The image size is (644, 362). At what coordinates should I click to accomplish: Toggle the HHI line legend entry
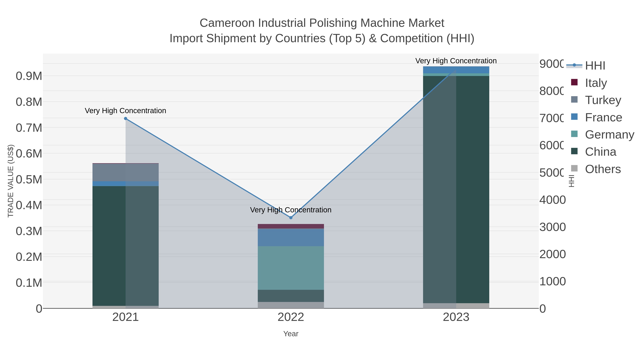[x=586, y=65]
